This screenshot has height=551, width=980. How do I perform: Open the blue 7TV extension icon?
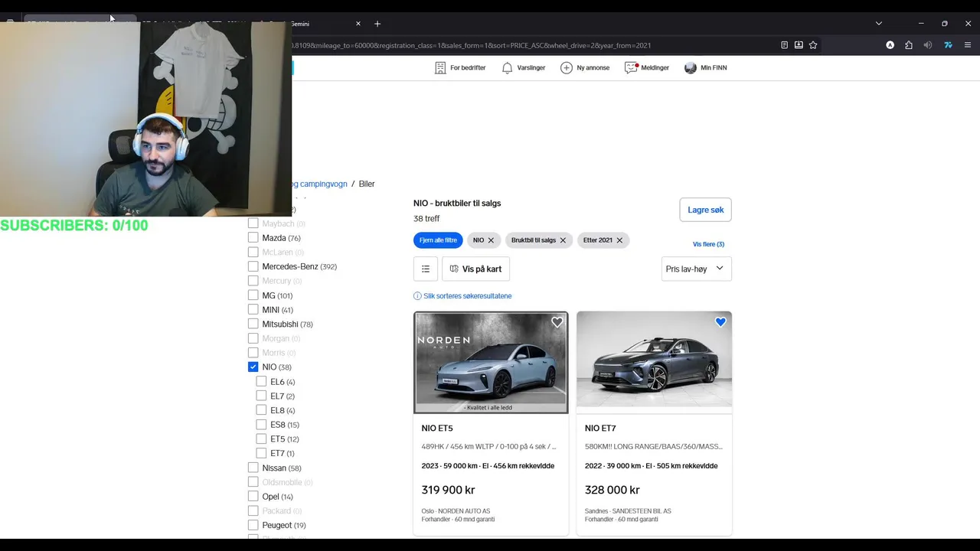(948, 45)
